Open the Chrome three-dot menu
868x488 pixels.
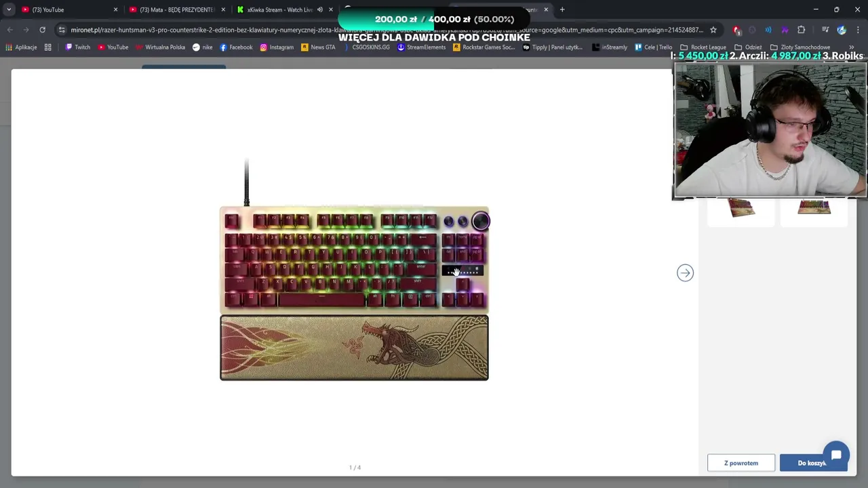coord(858,30)
